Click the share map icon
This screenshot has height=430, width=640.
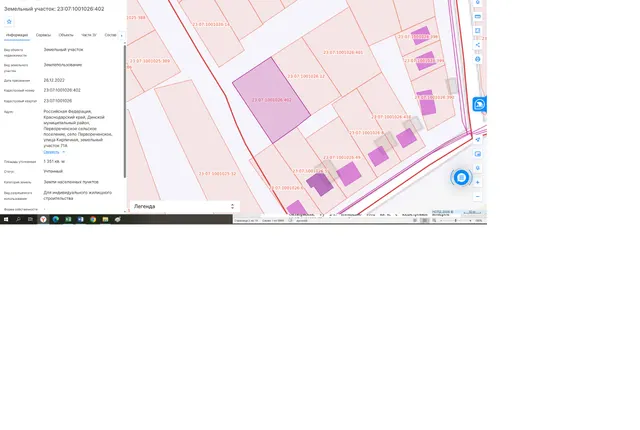tap(478, 45)
